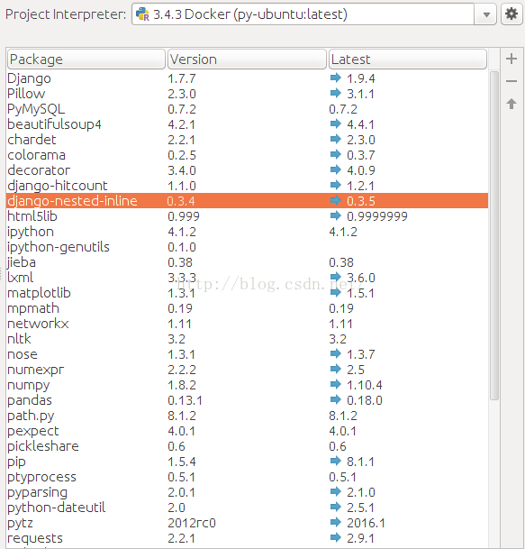Click update arrow beside html5lib 0.9999999
This screenshot has width=525, height=549.
coord(335,216)
